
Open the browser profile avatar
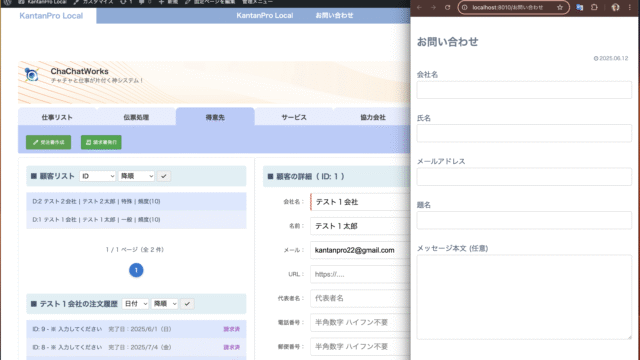point(615,7)
